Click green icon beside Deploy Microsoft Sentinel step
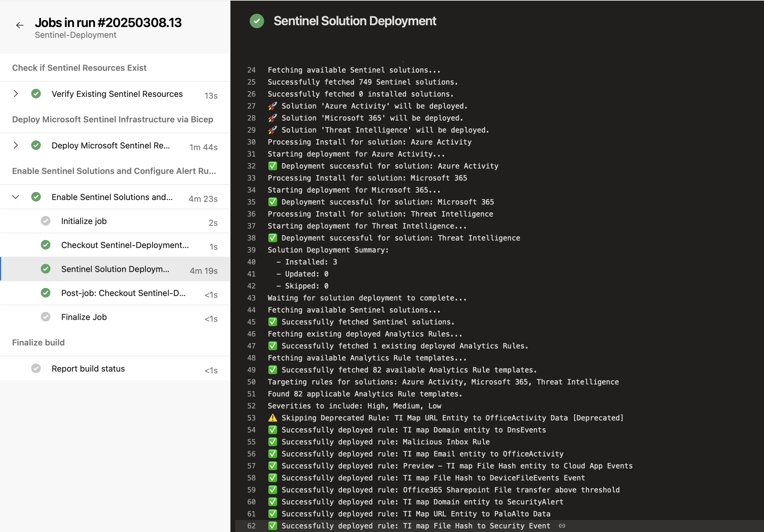This screenshot has width=764, height=532. point(36,145)
